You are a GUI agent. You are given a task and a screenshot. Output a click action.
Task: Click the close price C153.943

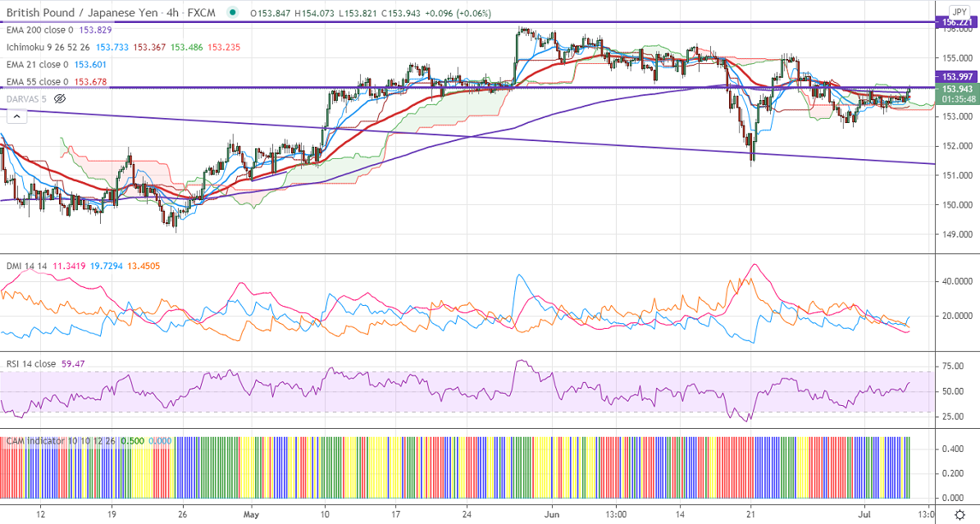tap(401, 13)
